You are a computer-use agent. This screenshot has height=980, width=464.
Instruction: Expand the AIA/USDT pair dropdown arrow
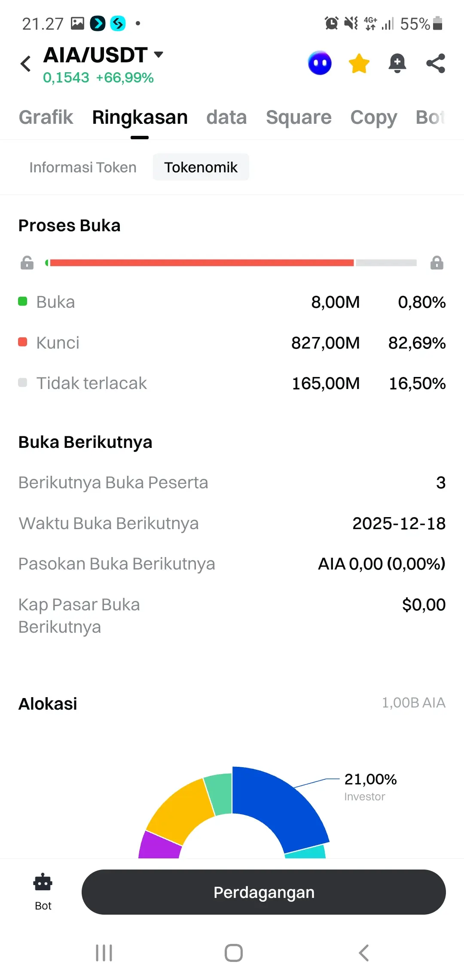coord(159,55)
